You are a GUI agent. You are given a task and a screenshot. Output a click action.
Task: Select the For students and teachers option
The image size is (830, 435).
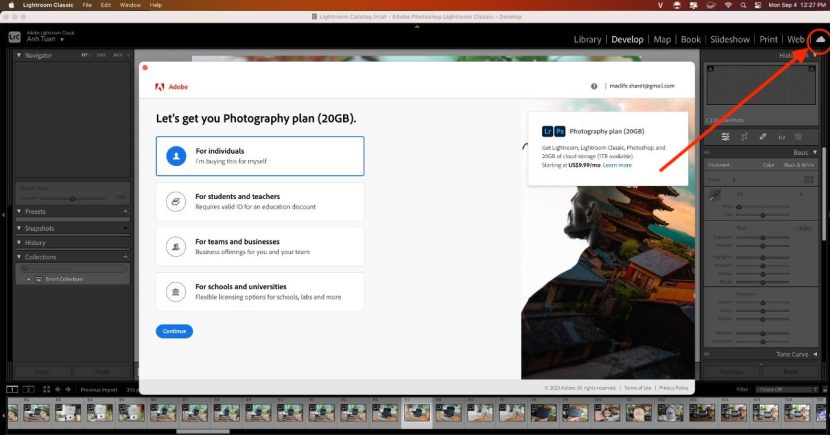point(260,202)
